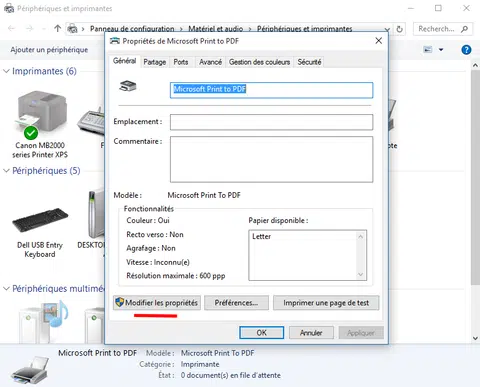480x387 pixels.
Task: Click the Vitesse : Inconnu(e) text
Action: click(x=158, y=262)
